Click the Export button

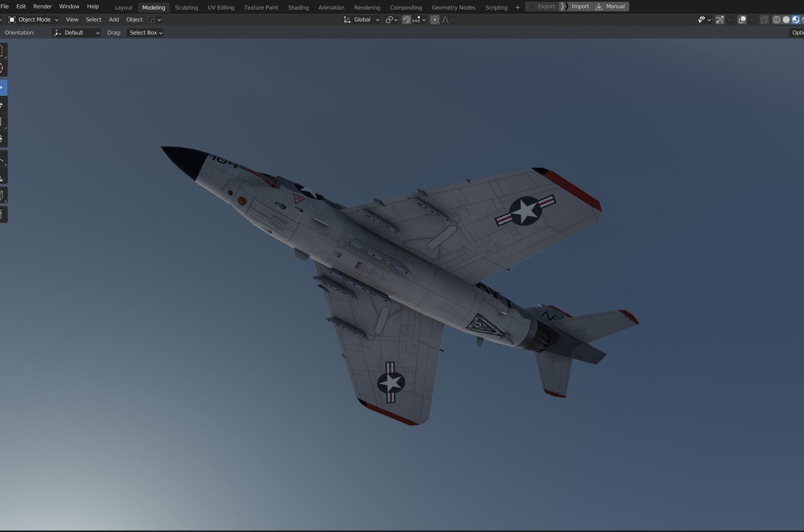coord(542,6)
